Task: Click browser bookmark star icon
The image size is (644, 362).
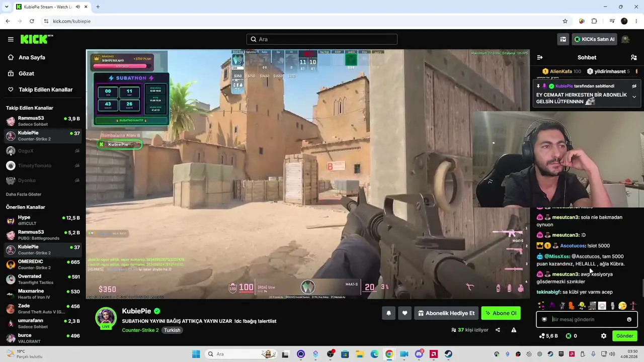Action: tap(565, 21)
